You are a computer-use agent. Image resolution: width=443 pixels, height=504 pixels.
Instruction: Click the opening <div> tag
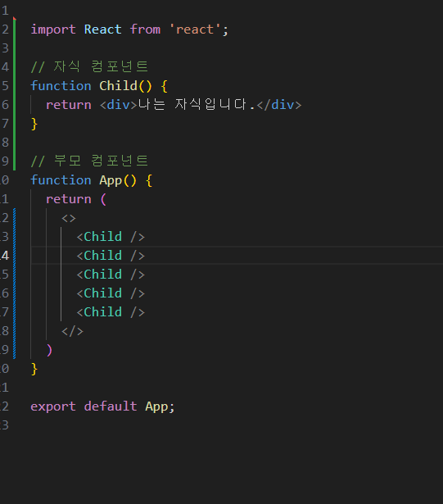click(119, 105)
